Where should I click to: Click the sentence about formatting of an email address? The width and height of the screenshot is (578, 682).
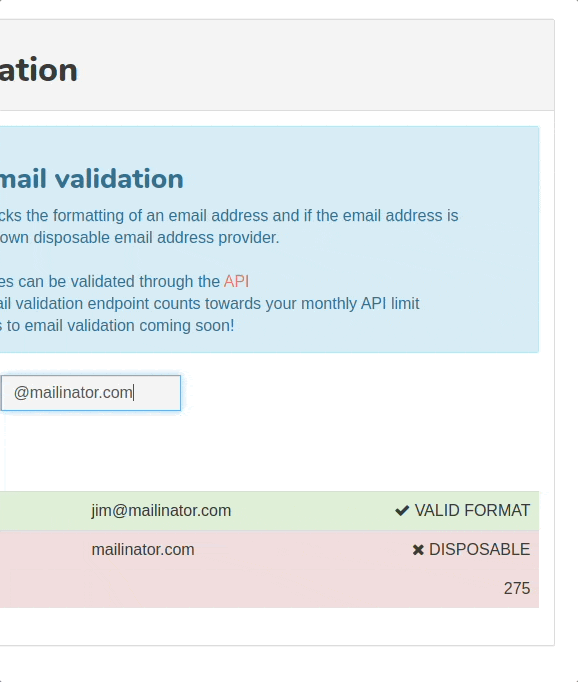[229, 216]
